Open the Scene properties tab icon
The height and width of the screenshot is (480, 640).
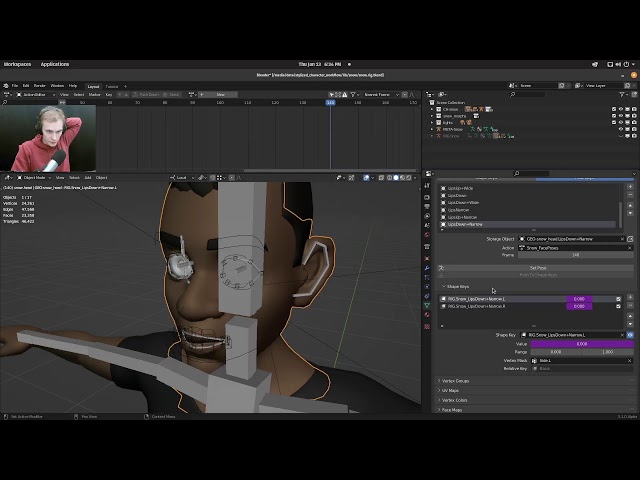click(427, 225)
